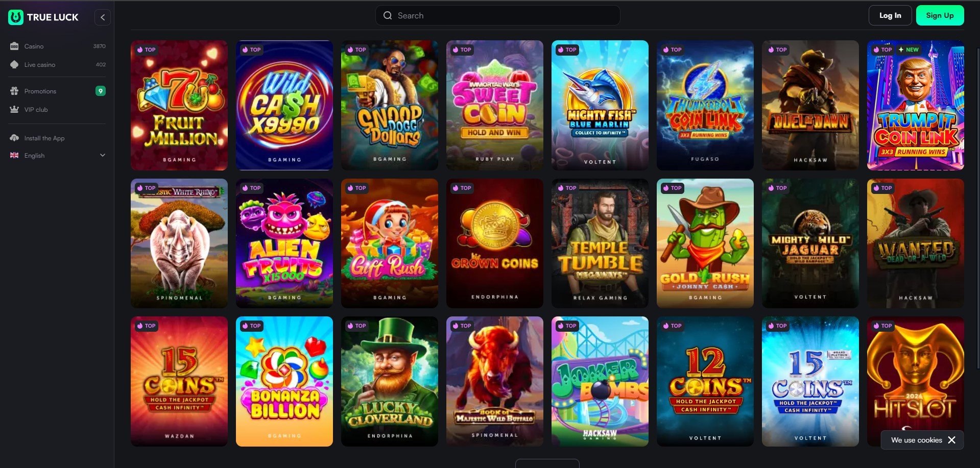The width and height of the screenshot is (980, 468).
Task: Open the Joker Bombs game tile
Action: pyautogui.click(x=600, y=381)
